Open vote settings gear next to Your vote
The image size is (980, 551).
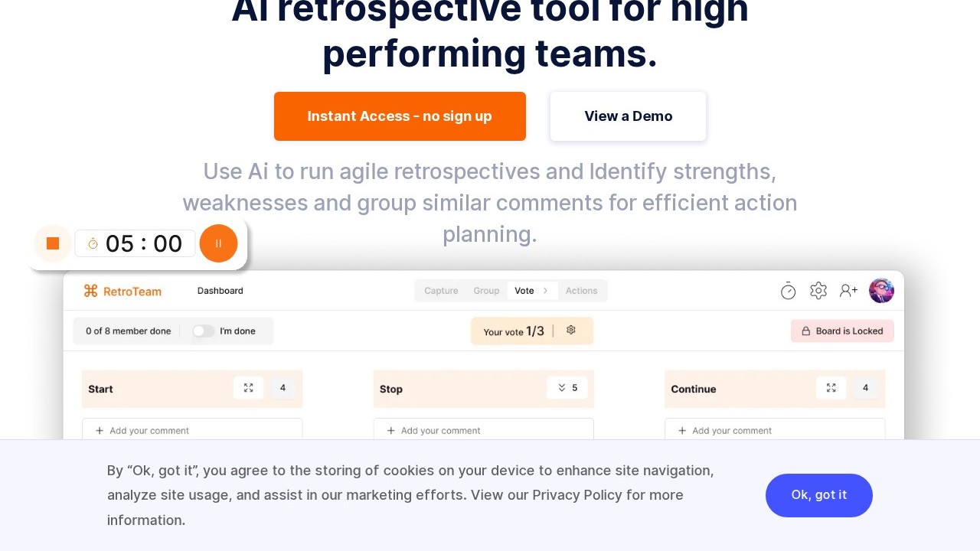coord(570,331)
